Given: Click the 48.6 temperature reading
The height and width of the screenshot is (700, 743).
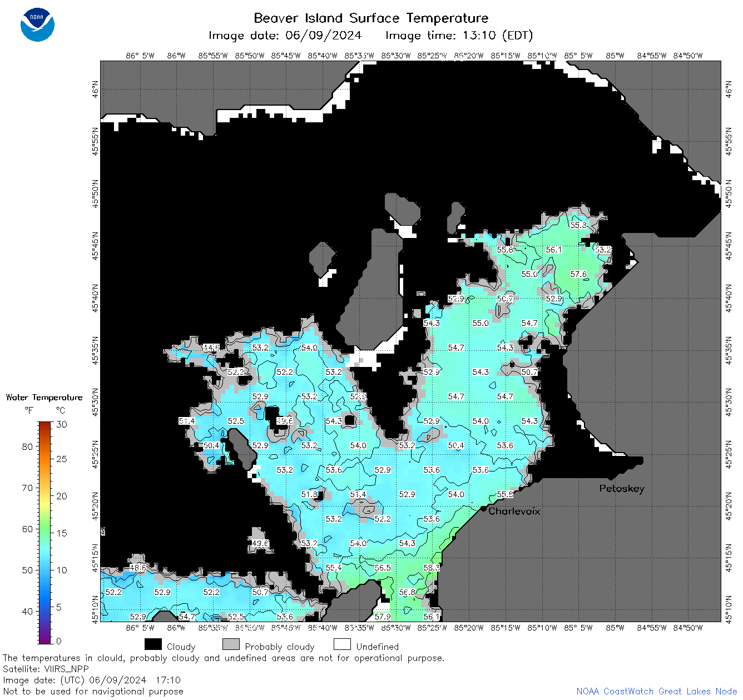Looking at the screenshot, I should pyautogui.click(x=138, y=568).
